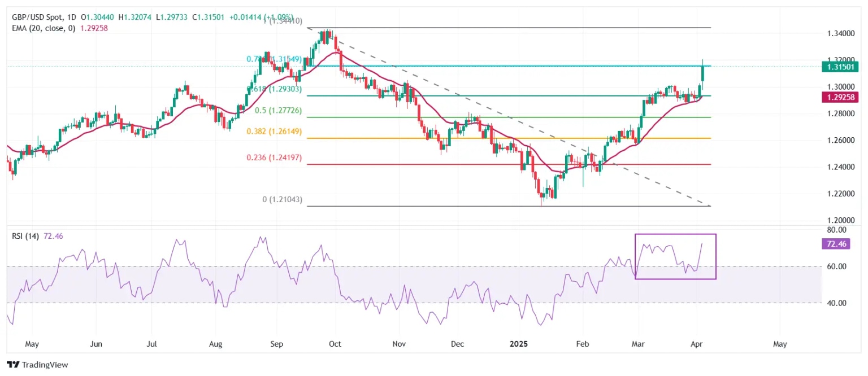Click the 1.34000 price axis label

(837, 34)
